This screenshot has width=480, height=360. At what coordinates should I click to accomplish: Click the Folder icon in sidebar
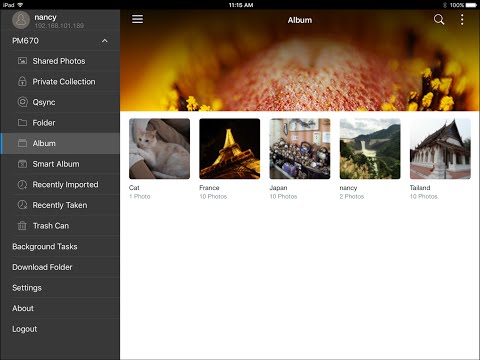coord(22,123)
